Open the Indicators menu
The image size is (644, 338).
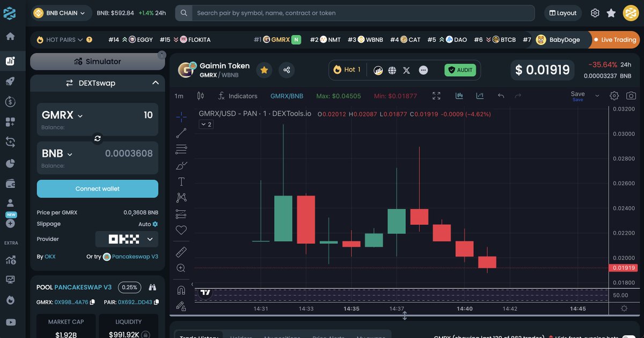[237, 96]
